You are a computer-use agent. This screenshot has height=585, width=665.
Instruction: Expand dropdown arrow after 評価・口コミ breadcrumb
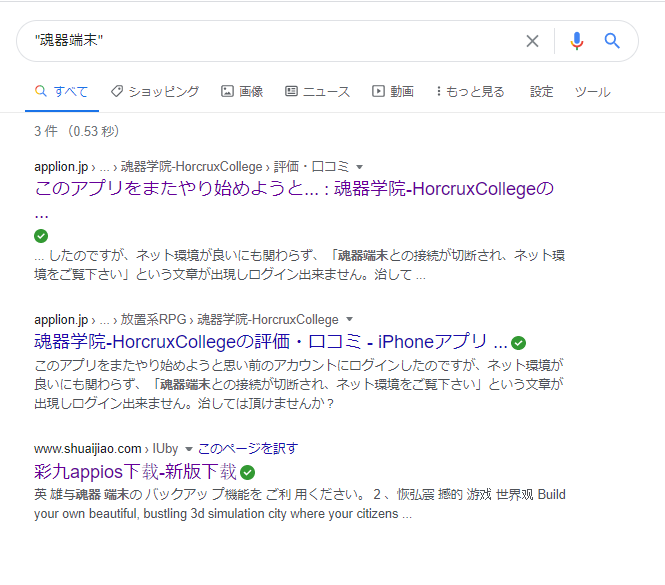pyautogui.click(x=360, y=167)
